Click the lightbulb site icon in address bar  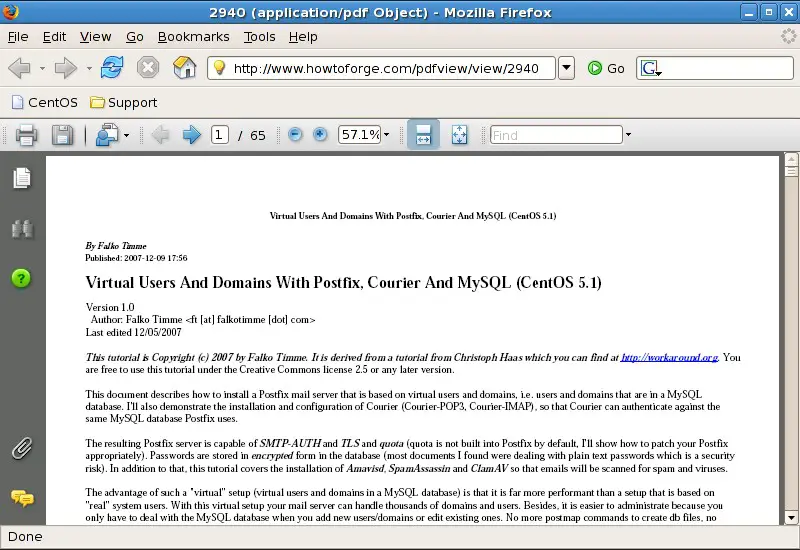point(219,67)
